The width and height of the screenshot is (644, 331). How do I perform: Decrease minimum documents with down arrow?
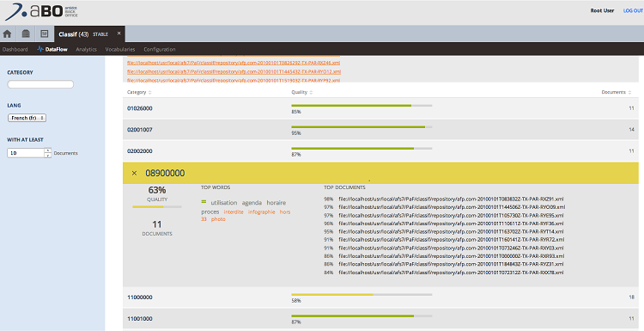(x=47, y=156)
